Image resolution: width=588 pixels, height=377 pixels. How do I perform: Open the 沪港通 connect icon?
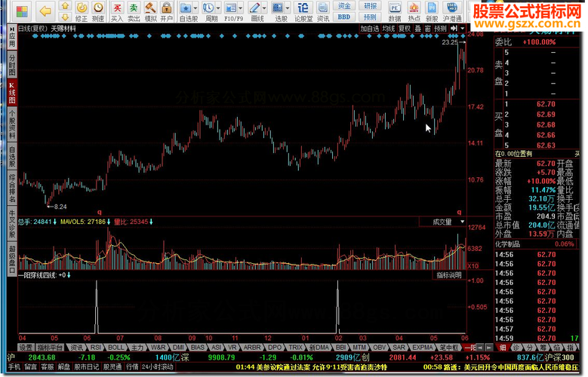452,11
